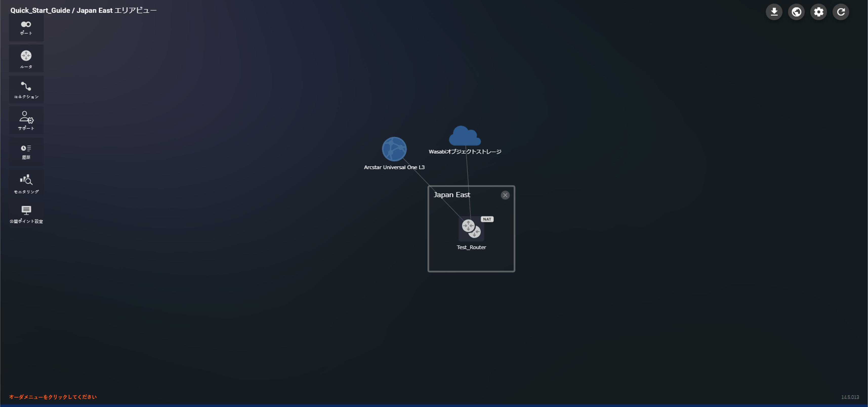
Task: Click the オーダーメニュー prompt text
Action: click(x=53, y=397)
